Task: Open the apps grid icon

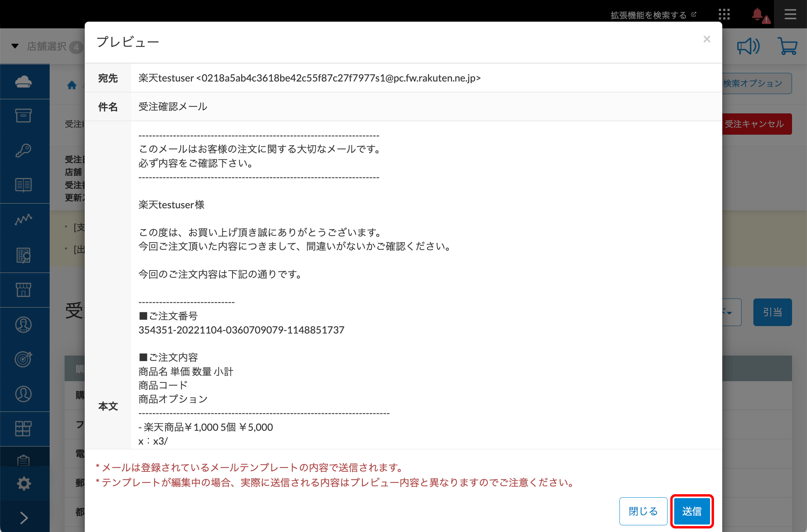Action: 724,15
